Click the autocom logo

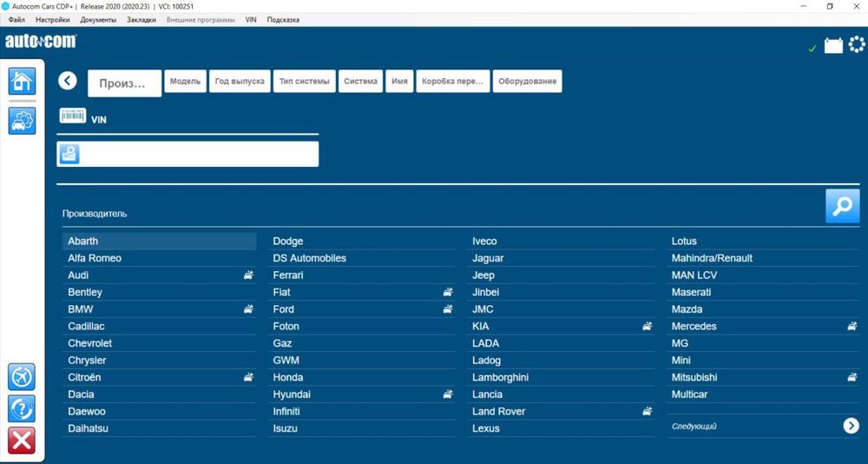tap(41, 42)
